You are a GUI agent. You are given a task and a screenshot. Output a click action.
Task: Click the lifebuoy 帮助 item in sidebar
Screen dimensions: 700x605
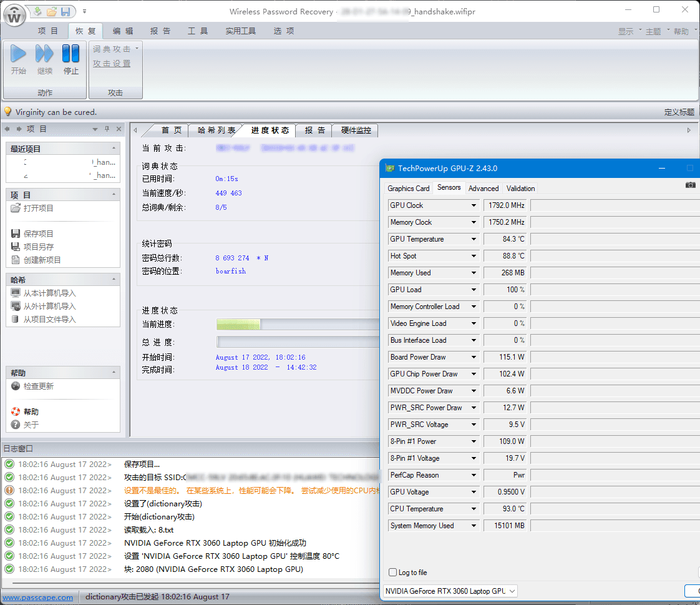(25, 411)
